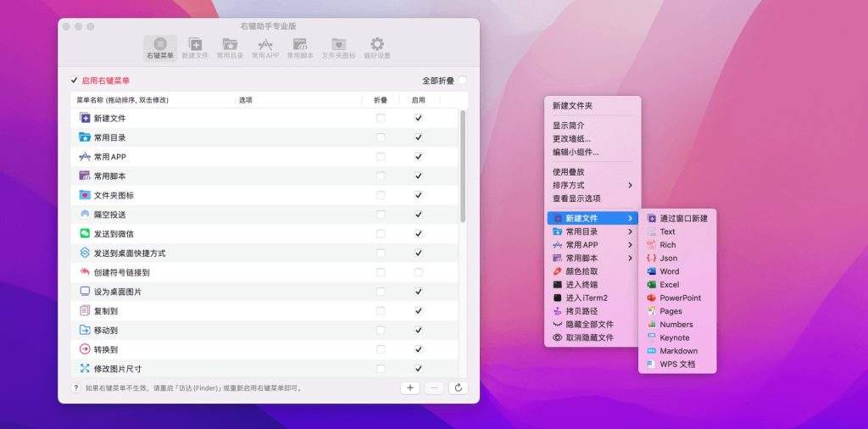The height and width of the screenshot is (429, 868).
Task: Enable the 创建符号链接到 checkbox
Action: (x=418, y=272)
